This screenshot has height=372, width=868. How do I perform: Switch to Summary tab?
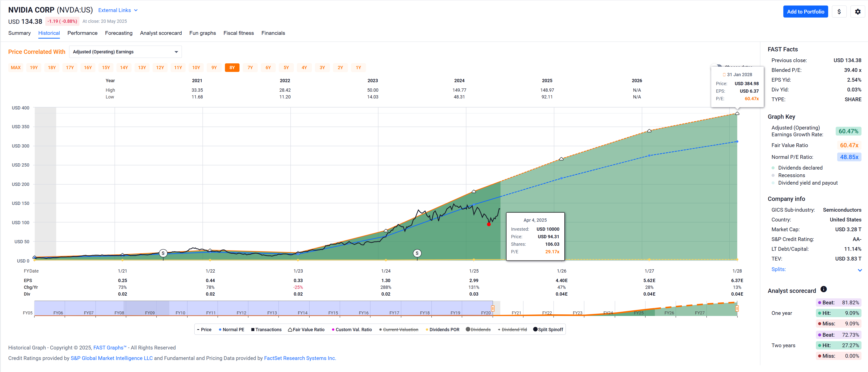tap(20, 33)
